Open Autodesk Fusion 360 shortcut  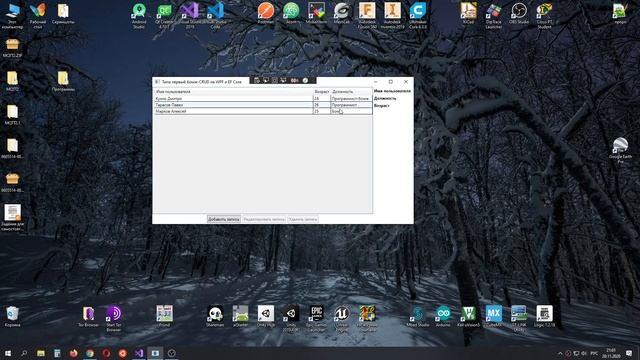[x=367, y=16]
